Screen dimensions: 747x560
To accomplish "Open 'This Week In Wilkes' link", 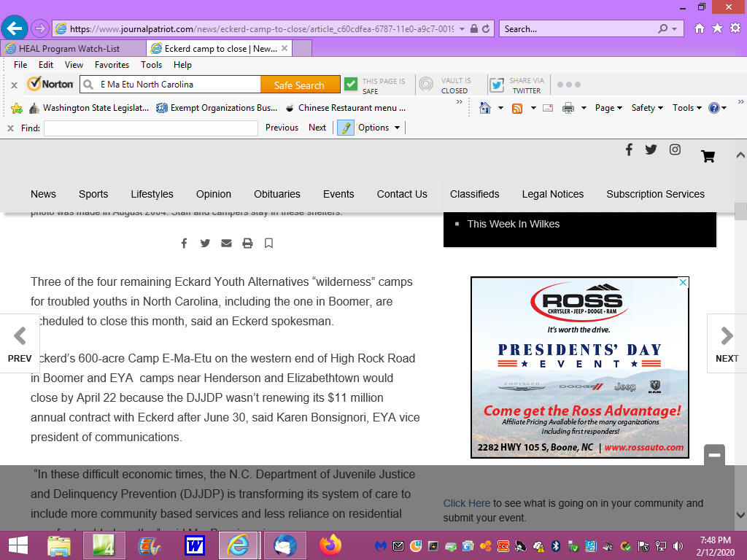I will coord(513,224).
